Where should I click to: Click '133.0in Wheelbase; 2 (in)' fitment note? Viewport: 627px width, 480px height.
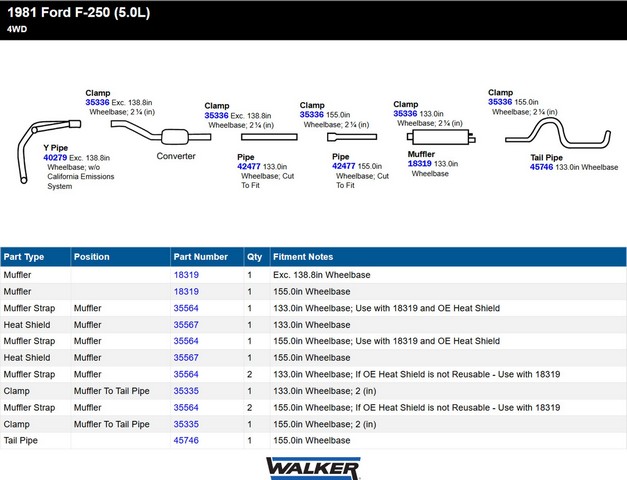[x=325, y=391]
